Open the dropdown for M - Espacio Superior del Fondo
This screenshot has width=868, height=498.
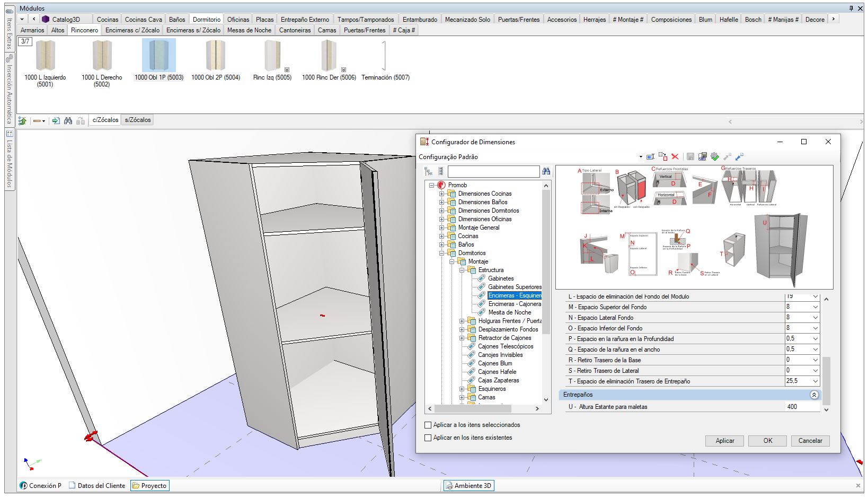pos(815,307)
